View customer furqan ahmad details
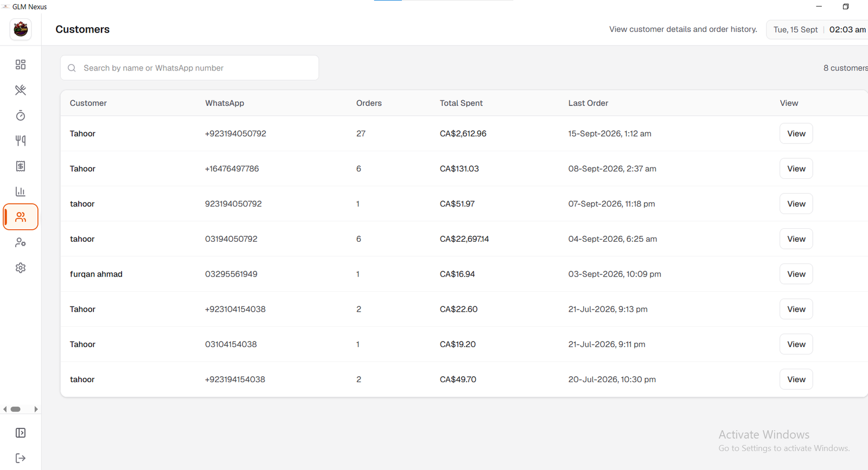Viewport: 868px width, 470px height. click(x=796, y=274)
